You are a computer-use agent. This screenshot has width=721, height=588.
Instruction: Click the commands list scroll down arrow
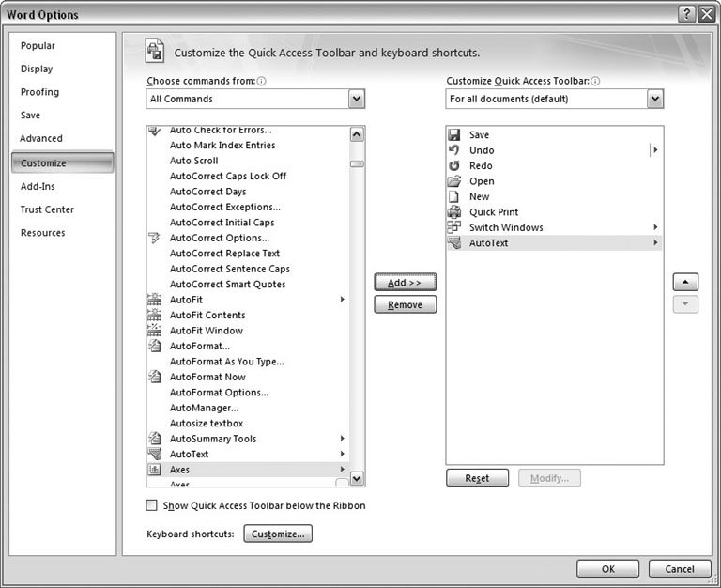click(x=356, y=478)
